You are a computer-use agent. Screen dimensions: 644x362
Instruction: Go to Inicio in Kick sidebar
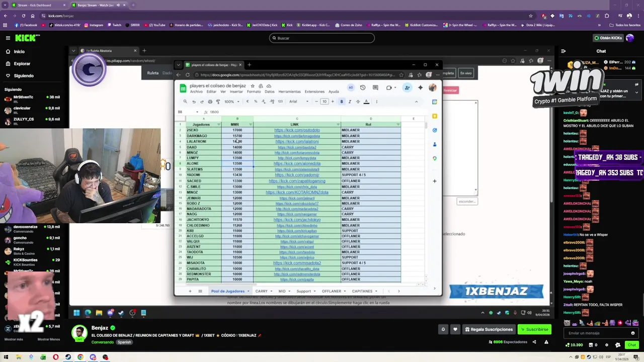19,52
